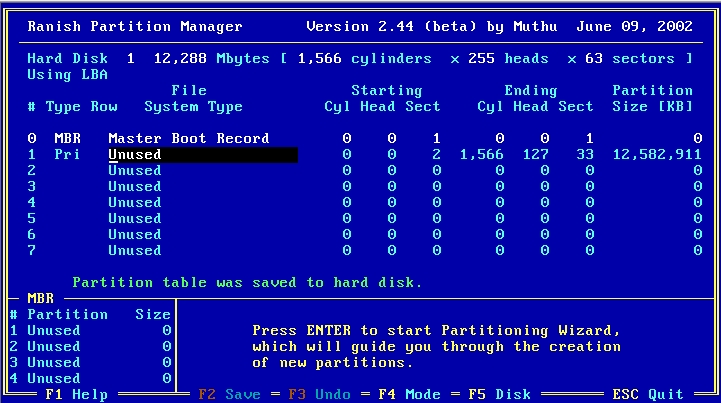This screenshot has height=403, width=721.
Task: Click the Ending column group header
Action: coord(531,91)
